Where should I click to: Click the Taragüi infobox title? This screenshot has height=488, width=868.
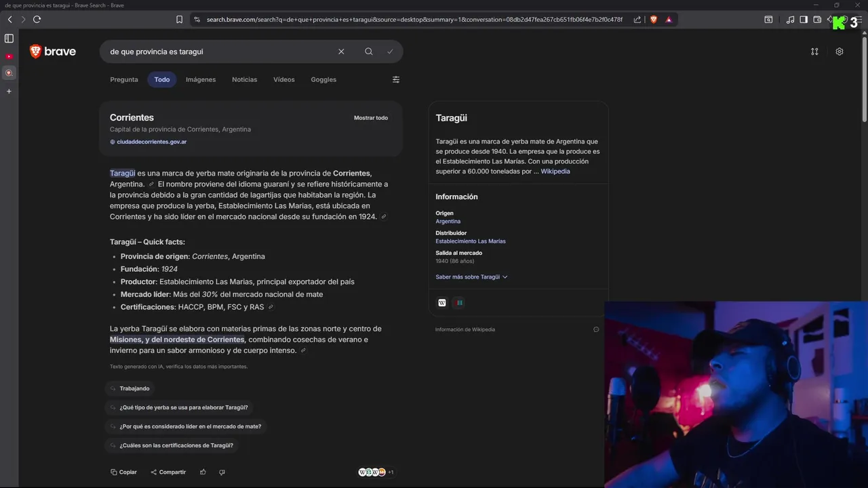point(452,118)
